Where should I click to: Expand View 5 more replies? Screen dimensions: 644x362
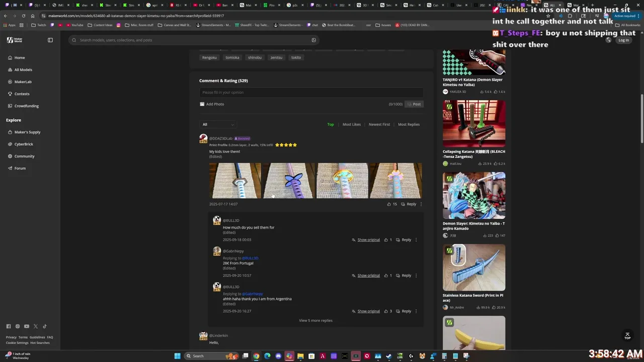pos(315,320)
